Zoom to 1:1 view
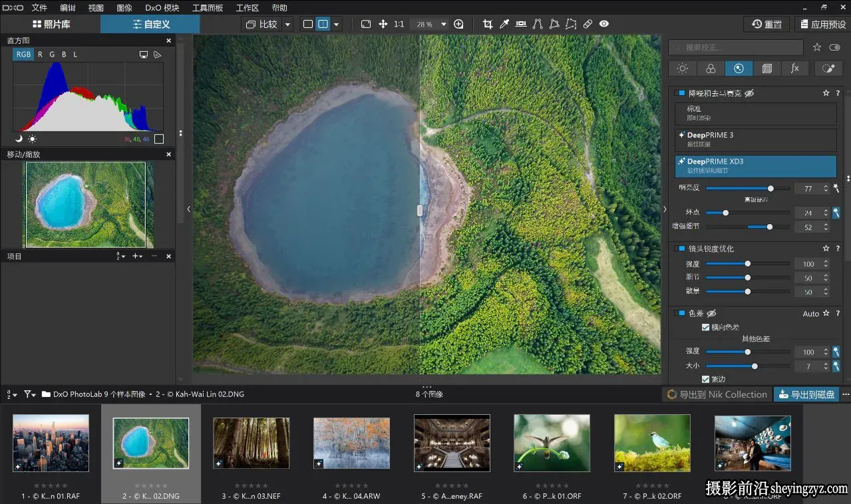Image resolution: width=851 pixels, height=504 pixels. click(x=399, y=24)
